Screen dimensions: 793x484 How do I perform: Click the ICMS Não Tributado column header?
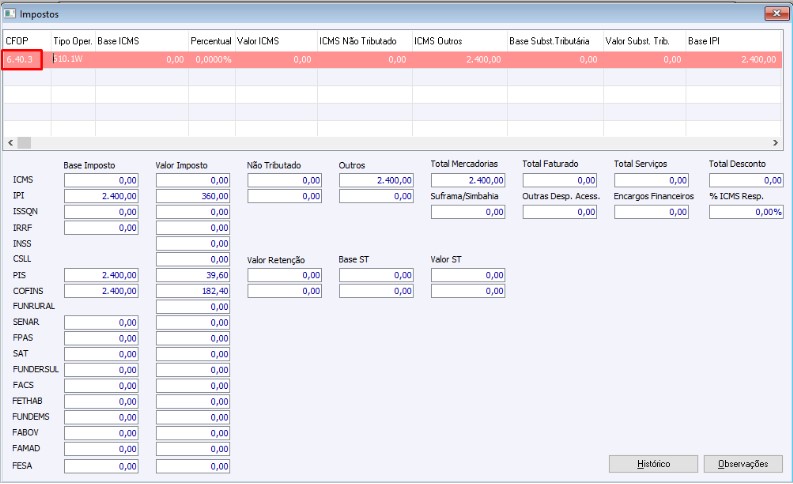tap(365, 41)
